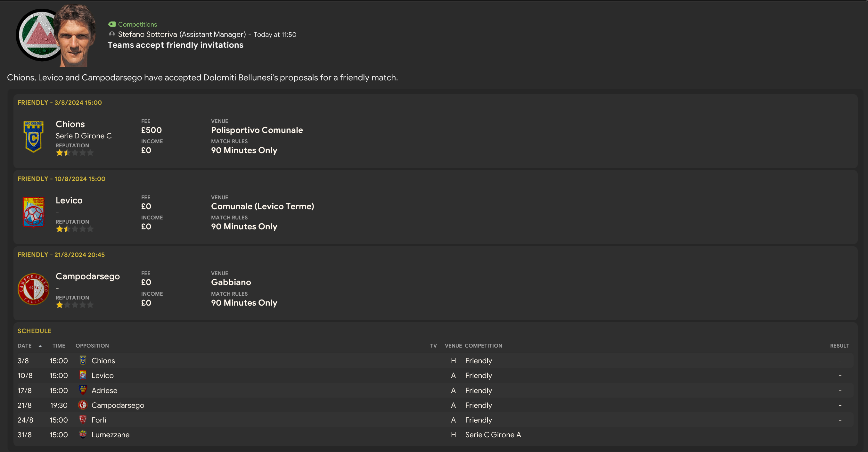This screenshot has width=868, height=452.
Task: Sort schedule by the DATE column arrow
Action: 40,346
